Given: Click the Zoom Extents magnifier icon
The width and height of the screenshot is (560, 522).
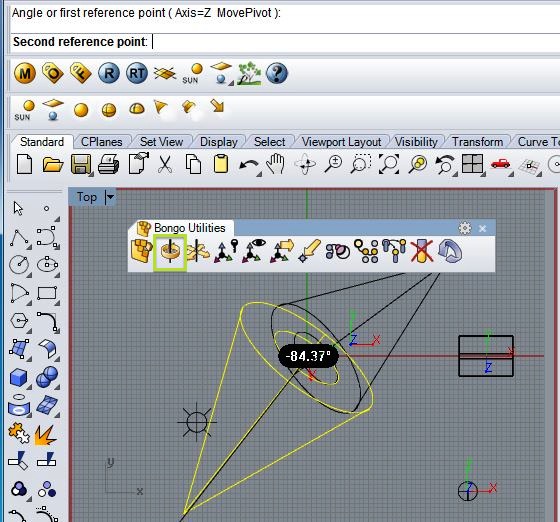Looking at the screenshot, I should pos(389,164).
